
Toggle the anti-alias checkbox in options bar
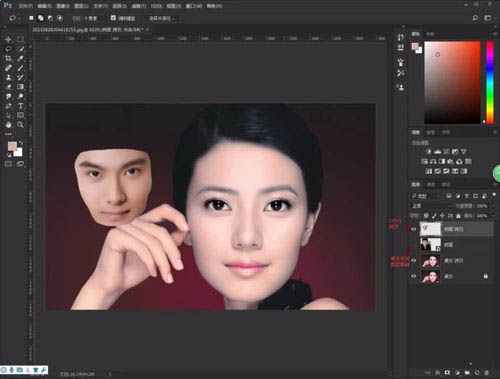[x=113, y=18]
